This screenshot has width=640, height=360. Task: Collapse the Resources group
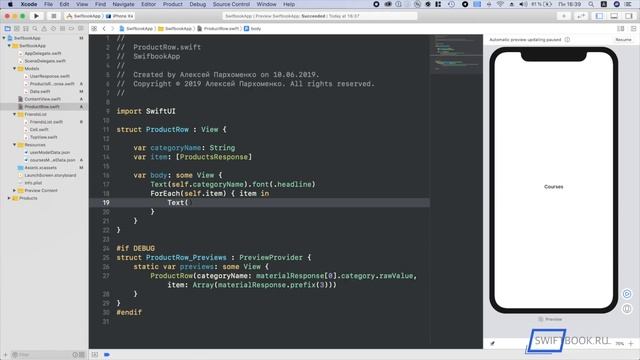coord(15,145)
